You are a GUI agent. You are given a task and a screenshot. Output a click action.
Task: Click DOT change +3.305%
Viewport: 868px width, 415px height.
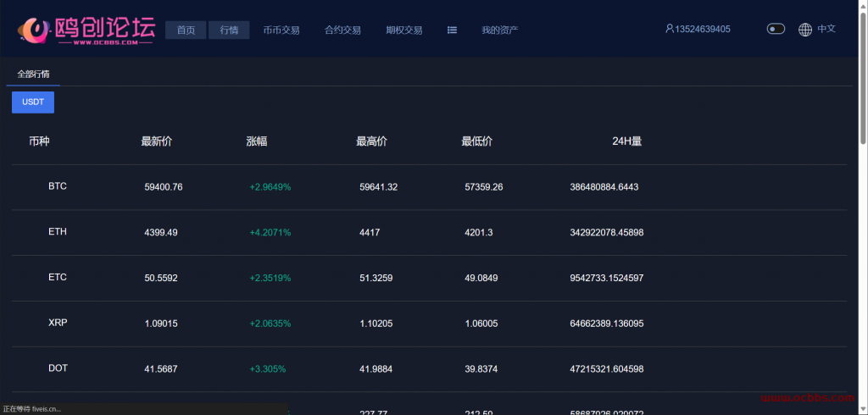(x=267, y=368)
